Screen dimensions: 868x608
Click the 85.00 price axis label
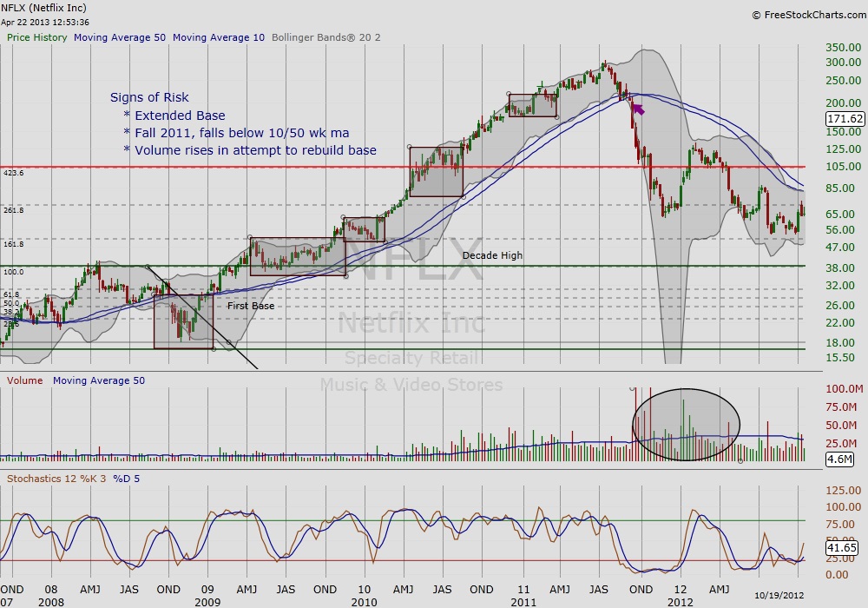[x=841, y=188]
